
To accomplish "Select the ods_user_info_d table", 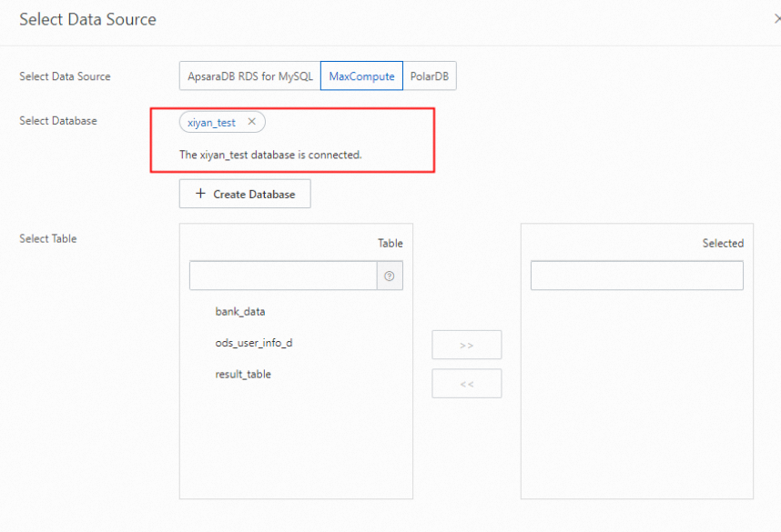I will 254,343.
